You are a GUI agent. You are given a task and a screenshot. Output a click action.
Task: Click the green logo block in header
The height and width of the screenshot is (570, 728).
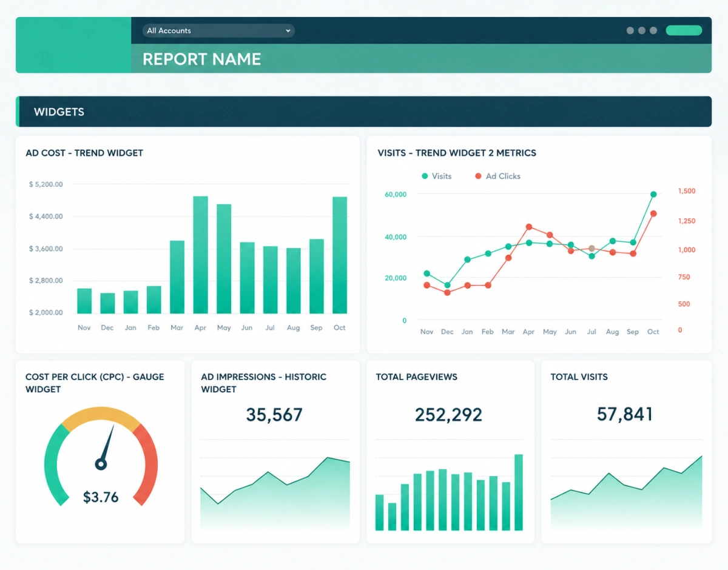click(73, 45)
